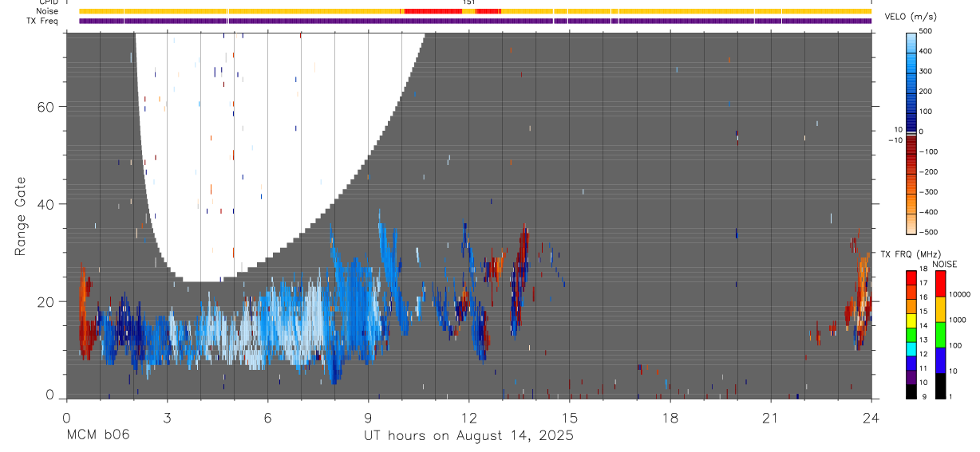Click the 20 tick on Range Gate axis

[45, 301]
